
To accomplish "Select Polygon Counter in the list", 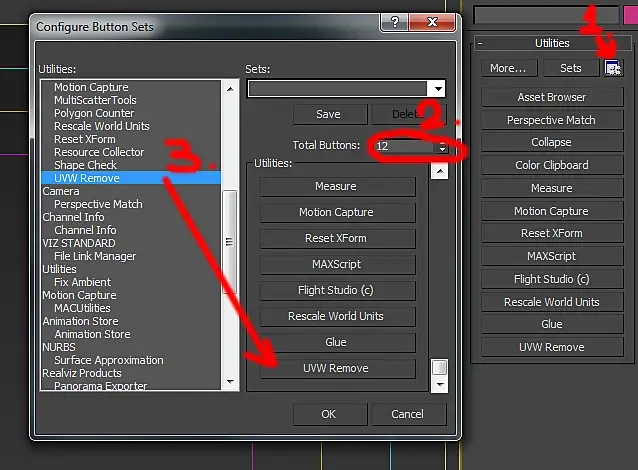I will click(94, 113).
